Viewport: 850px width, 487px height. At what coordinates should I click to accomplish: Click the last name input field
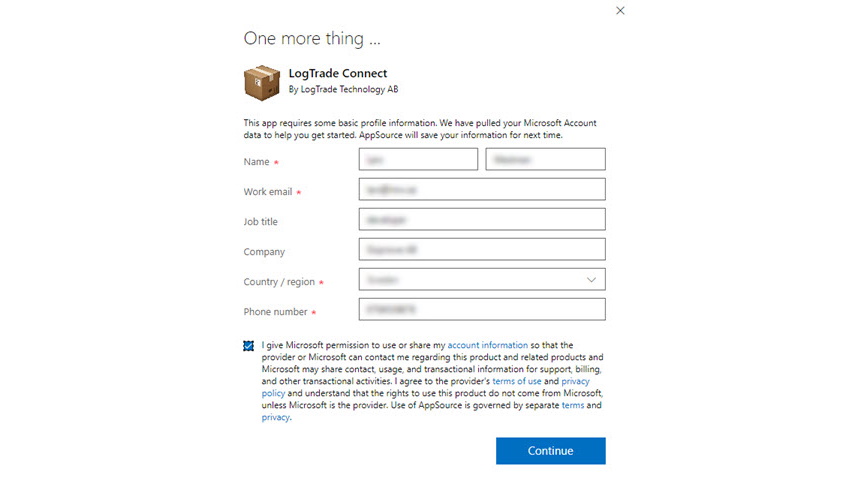tap(545, 159)
